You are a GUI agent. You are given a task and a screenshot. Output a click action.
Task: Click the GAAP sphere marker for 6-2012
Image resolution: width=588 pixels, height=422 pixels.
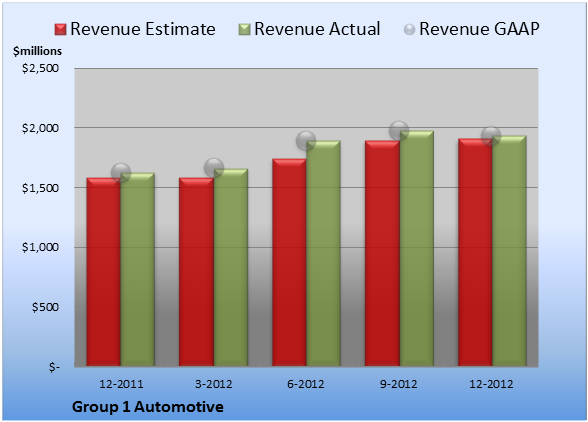point(306,141)
